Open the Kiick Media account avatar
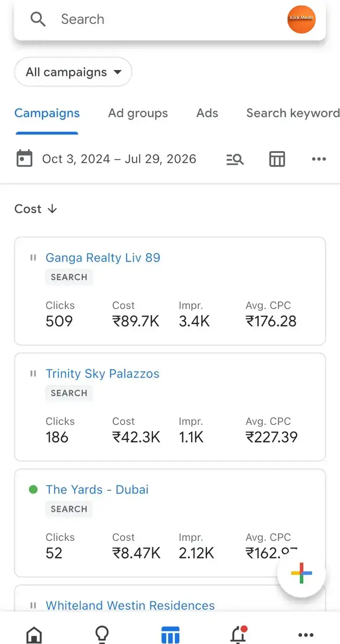 tap(301, 19)
